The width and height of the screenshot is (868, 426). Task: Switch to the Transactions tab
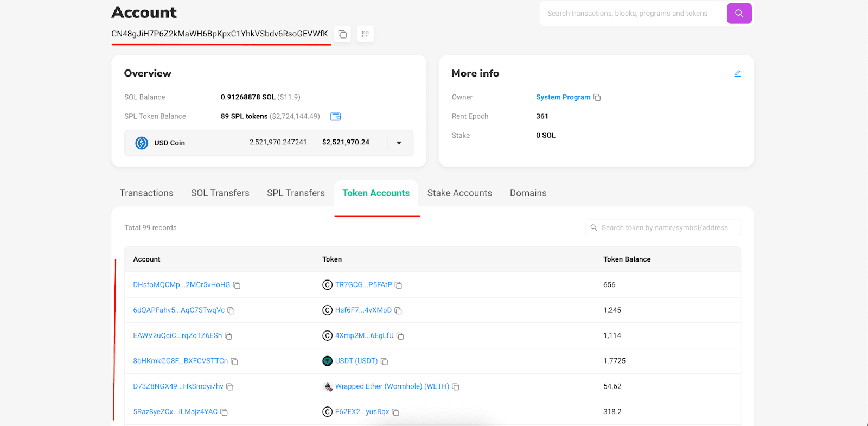tap(146, 193)
